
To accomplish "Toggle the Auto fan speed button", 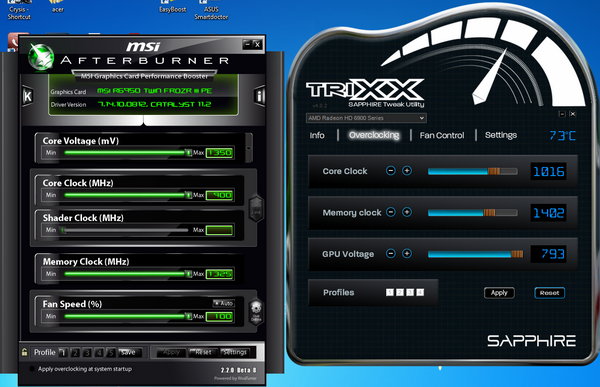I will [223, 303].
